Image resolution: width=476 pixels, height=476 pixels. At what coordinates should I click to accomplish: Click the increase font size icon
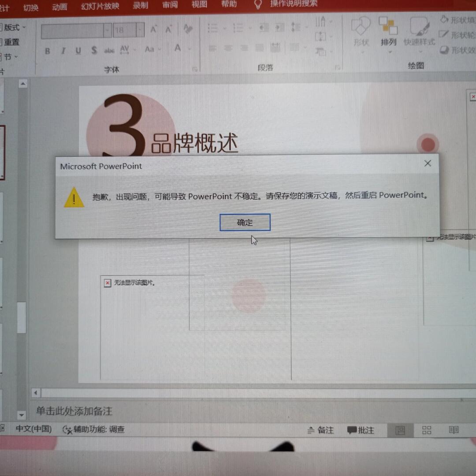[154, 30]
